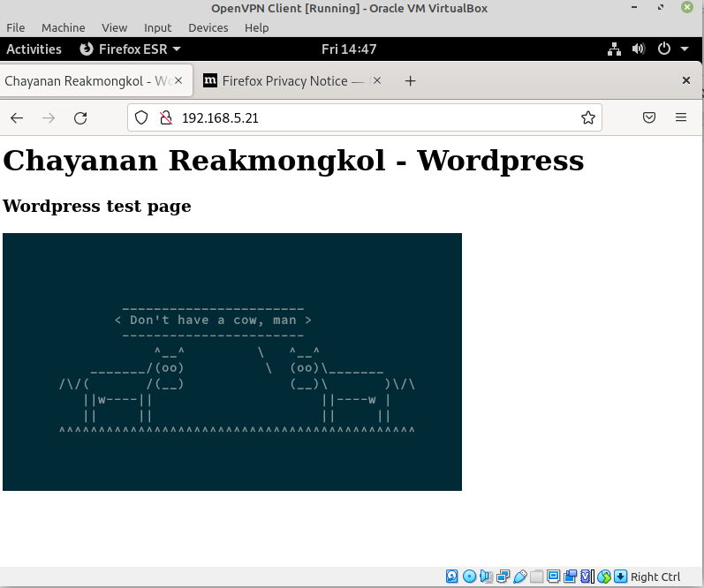Bookmark this page with the star icon
This screenshot has width=704, height=588.
click(x=587, y=117)
